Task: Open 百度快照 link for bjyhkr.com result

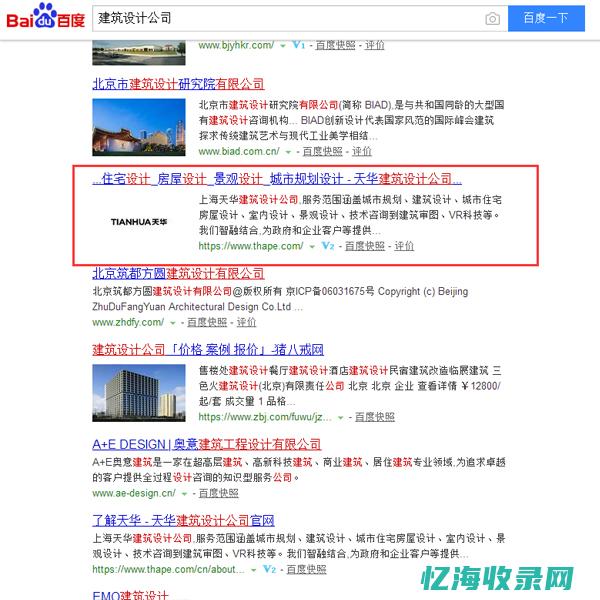Action: click(x=335, y=45)
